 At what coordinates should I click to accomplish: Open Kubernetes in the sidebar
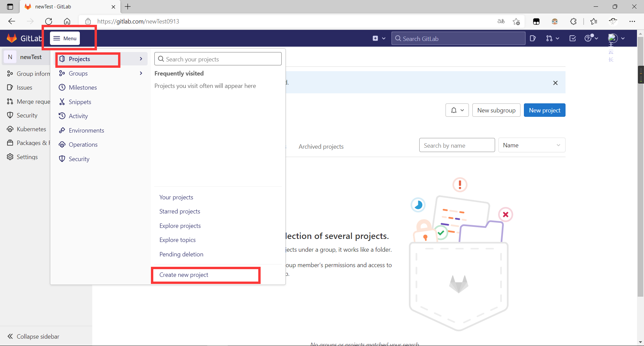pos(26,129)
